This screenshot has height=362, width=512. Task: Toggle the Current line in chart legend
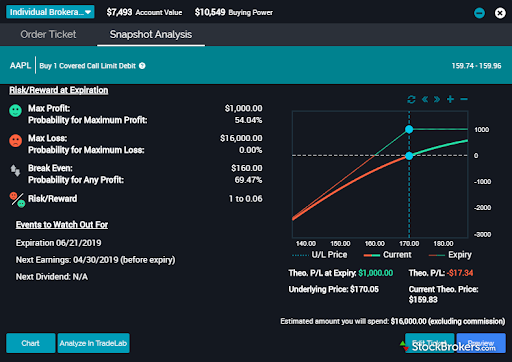click(388, 255)
